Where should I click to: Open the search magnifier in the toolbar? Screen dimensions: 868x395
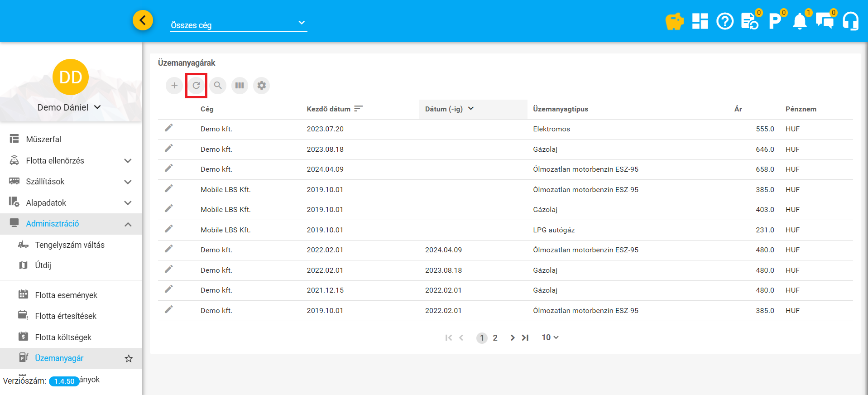point(218,85)
